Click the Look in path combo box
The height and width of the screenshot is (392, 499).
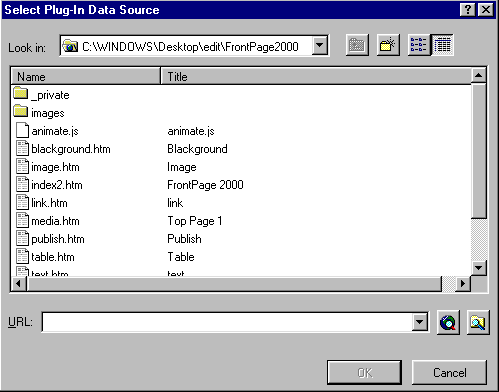coord(194,45)
